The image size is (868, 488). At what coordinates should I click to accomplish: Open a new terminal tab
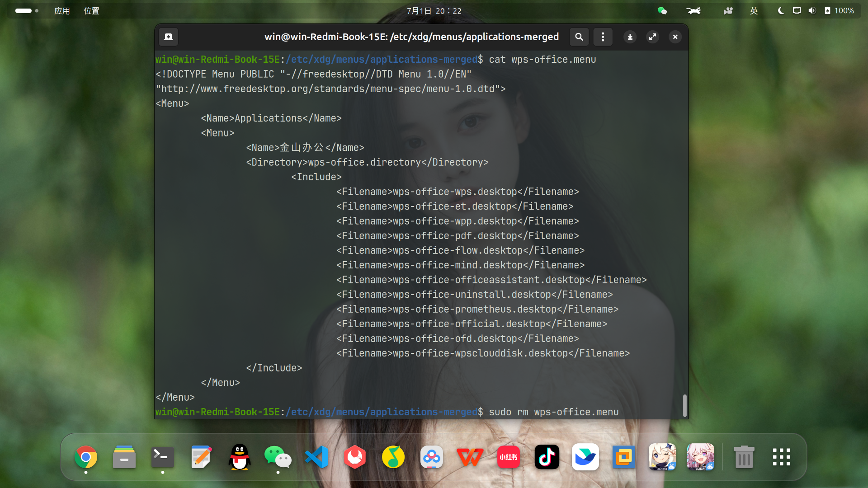click(x=168, y=37)
